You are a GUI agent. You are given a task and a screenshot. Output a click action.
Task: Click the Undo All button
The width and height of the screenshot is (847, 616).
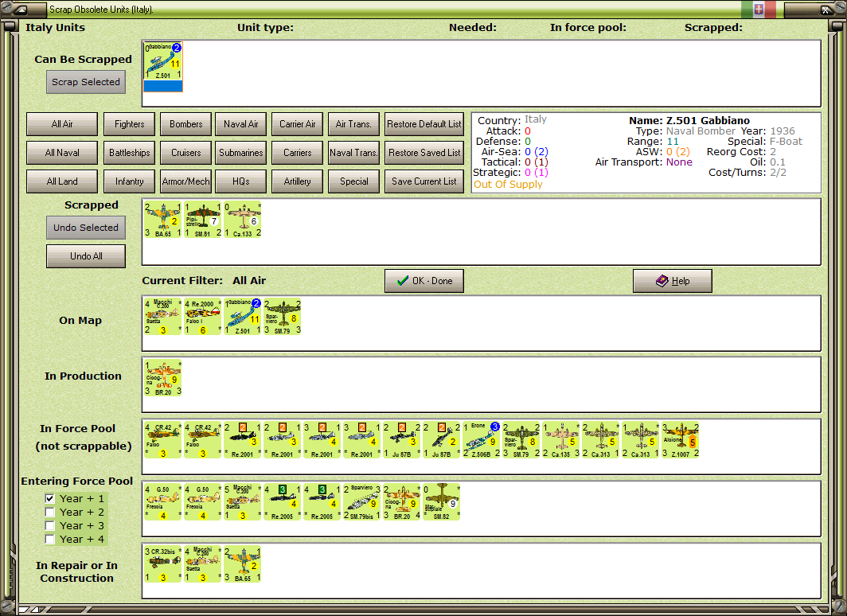[86, 256]
